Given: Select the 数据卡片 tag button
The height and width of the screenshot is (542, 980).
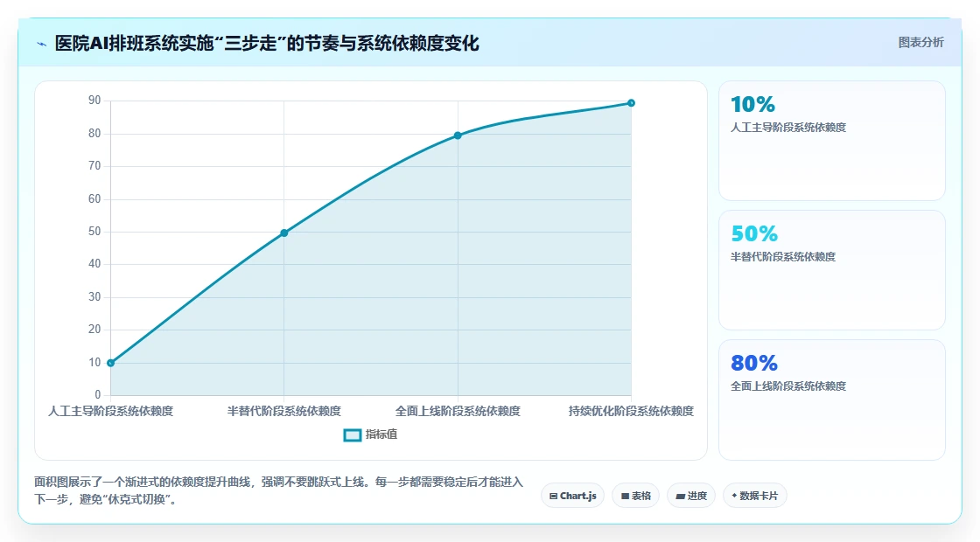Looking at the screenshot, I should pos(754,496).
